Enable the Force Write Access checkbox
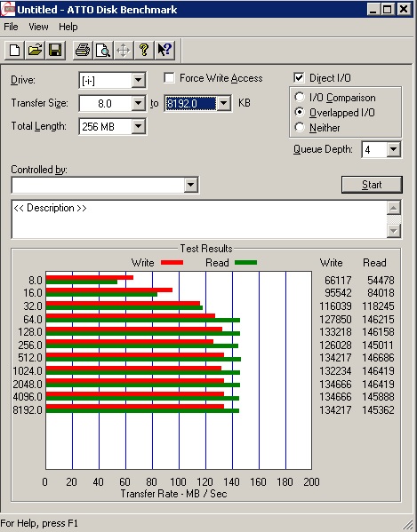Screen dimensions: 417x532 (169, 77)
